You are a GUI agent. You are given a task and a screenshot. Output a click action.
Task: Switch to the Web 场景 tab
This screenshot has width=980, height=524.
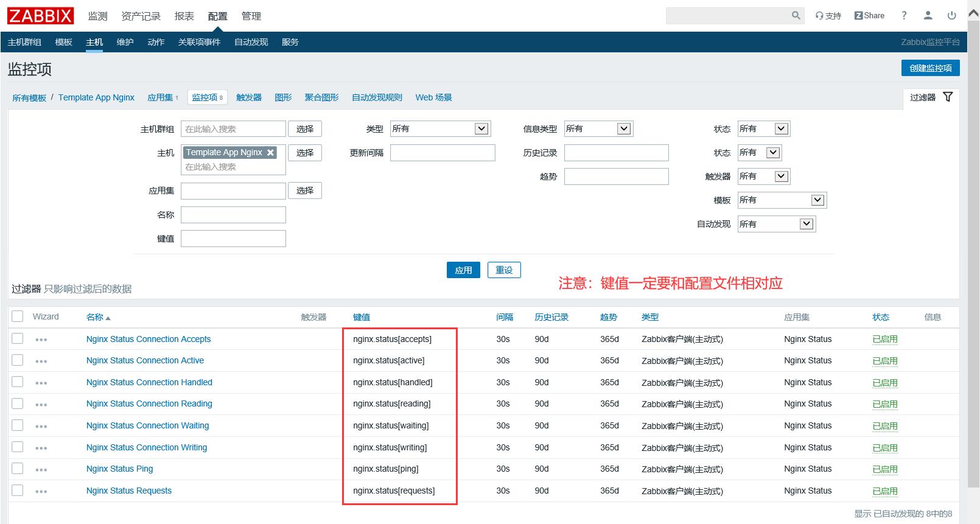click(433, 97)
